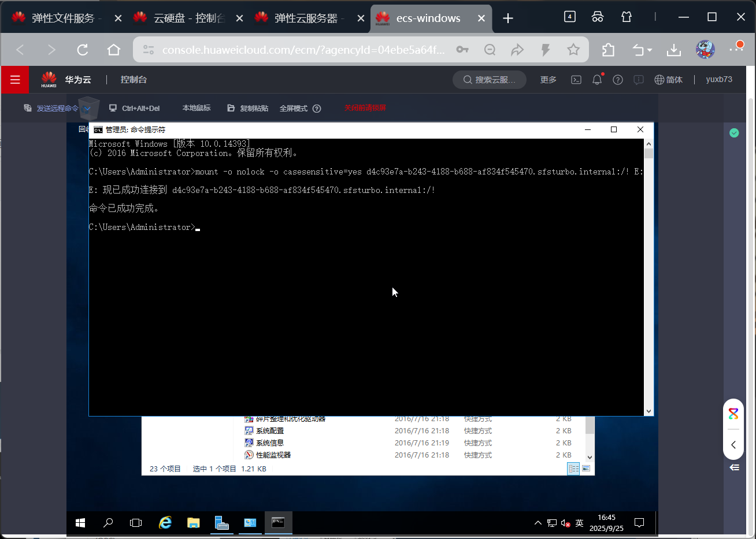Click the 搜索云服 search box

tap(490, 80)
